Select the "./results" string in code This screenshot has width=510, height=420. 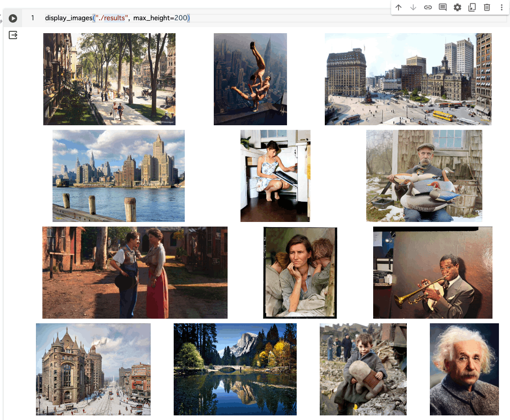coord(111,18)
